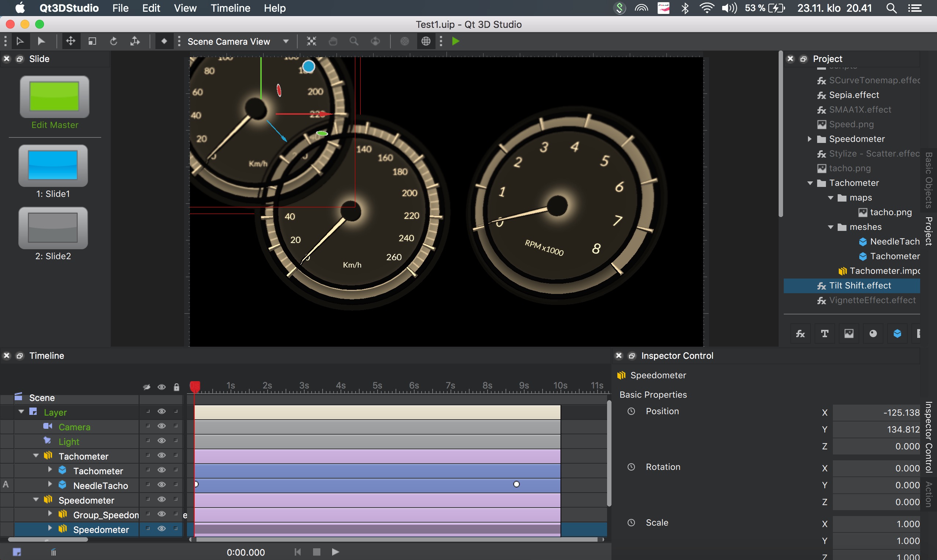Click the Text filter icon in Project
Image resolution: width=937 pixels, height=560 pixels.
click(824, 334)
